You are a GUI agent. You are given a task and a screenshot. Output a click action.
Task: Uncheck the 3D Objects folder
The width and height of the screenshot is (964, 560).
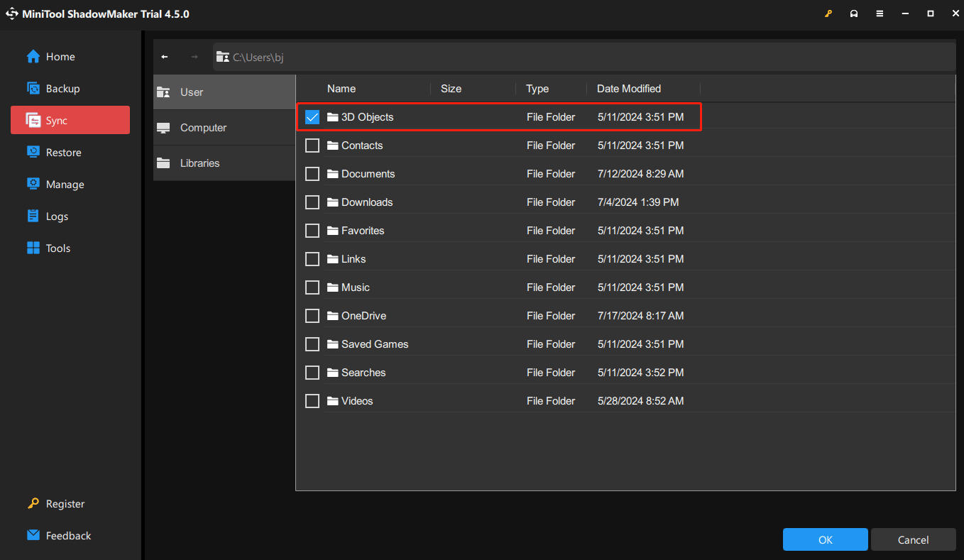(312, 117)
